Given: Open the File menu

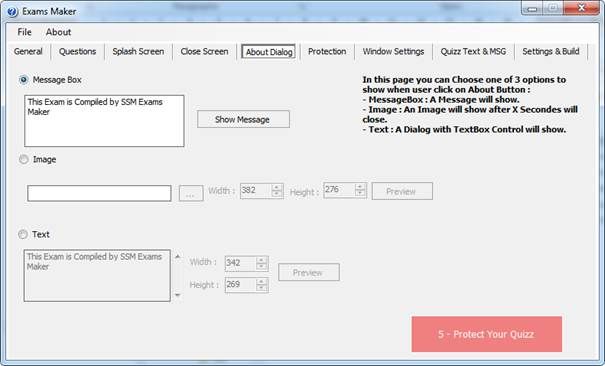Looking at the screenshot, I should tap(24, 32).
